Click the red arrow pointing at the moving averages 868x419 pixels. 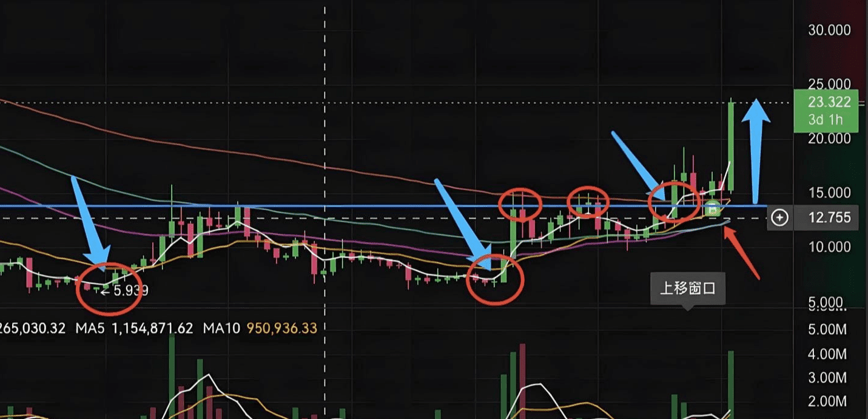click(742, 251)
